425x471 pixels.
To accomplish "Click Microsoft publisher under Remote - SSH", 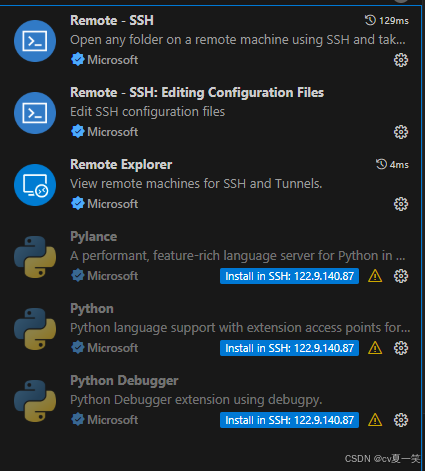I will click(x=113, y=60).
